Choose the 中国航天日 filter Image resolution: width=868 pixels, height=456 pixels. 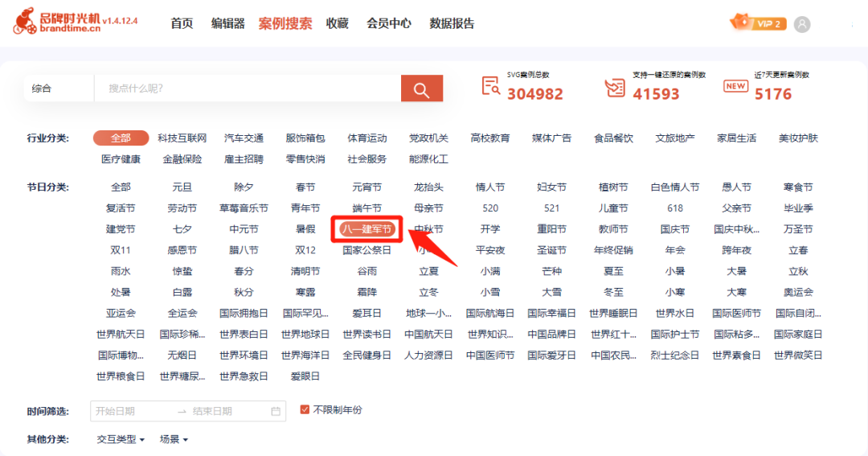(x=428, y=334)
